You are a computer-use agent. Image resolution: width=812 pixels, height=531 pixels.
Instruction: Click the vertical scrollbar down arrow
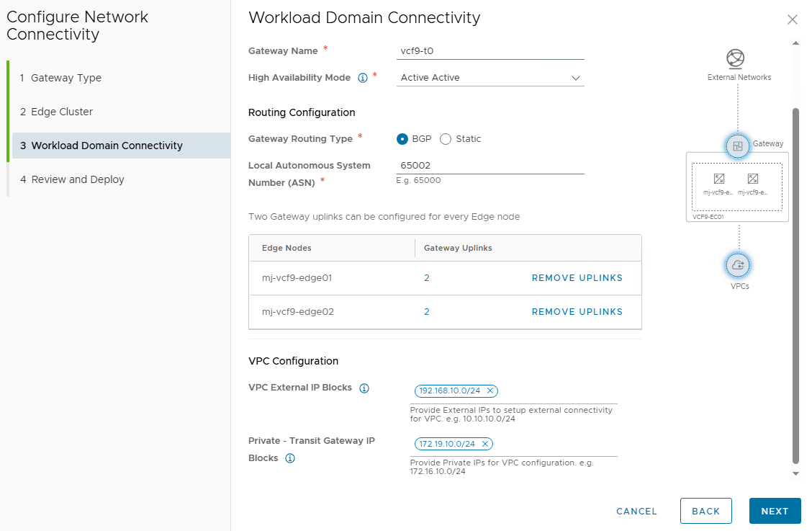click(795, 473)
